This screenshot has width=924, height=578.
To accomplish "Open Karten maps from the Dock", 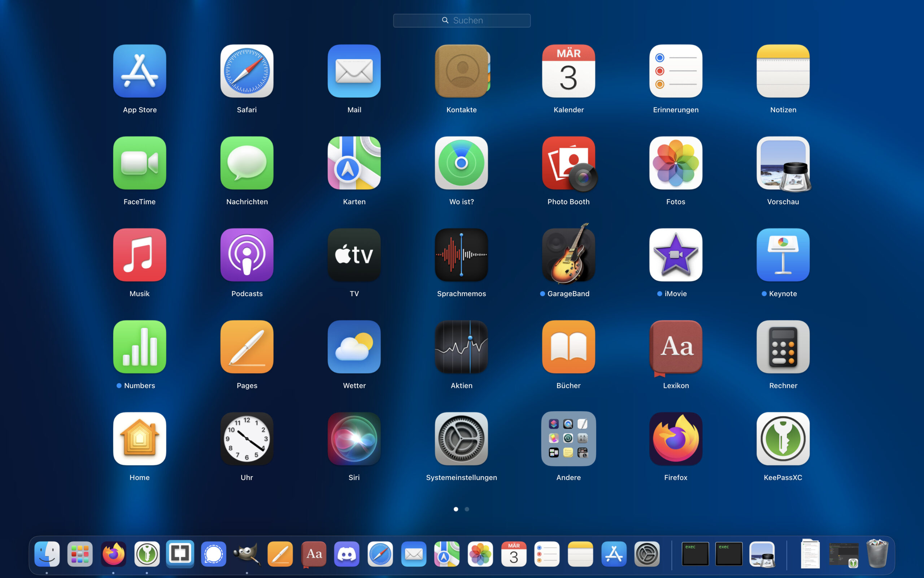I will (x=447, y=554).
